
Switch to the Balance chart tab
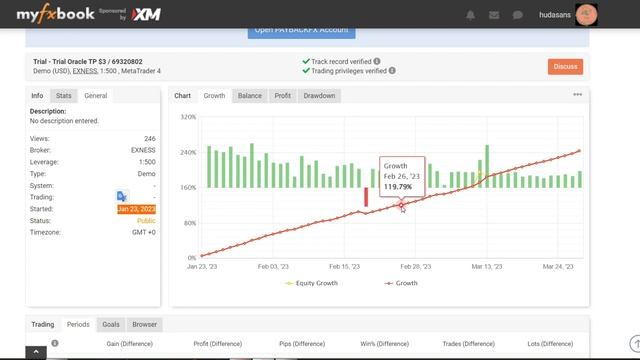[250, 96]
